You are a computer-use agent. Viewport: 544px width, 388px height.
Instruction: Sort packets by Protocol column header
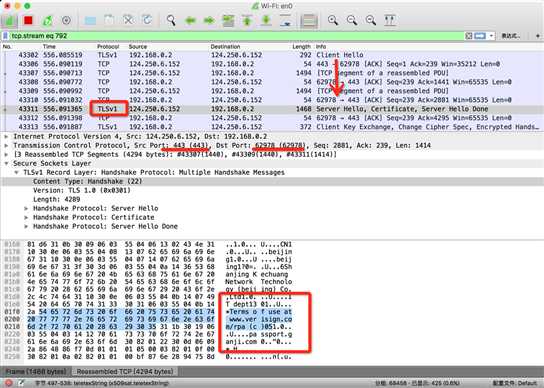coord(108,47)
